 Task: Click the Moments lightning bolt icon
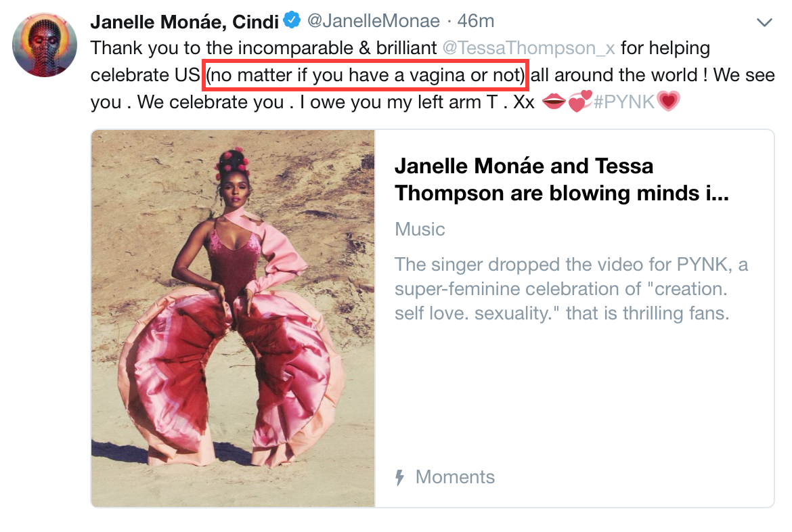point(399,478)
